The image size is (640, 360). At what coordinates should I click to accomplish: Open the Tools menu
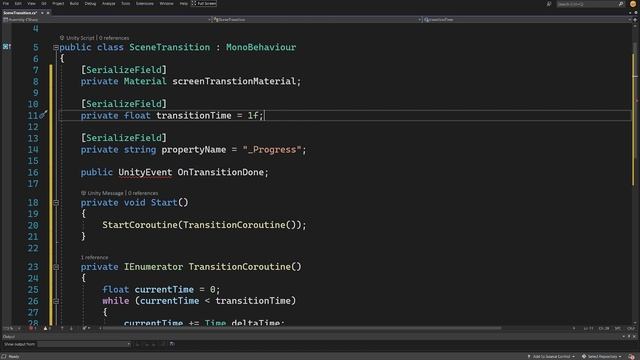[x=125, y=3]
